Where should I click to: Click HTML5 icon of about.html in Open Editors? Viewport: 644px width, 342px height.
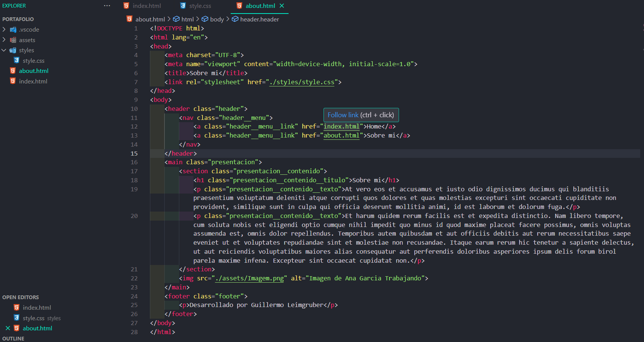coord(17,328)
